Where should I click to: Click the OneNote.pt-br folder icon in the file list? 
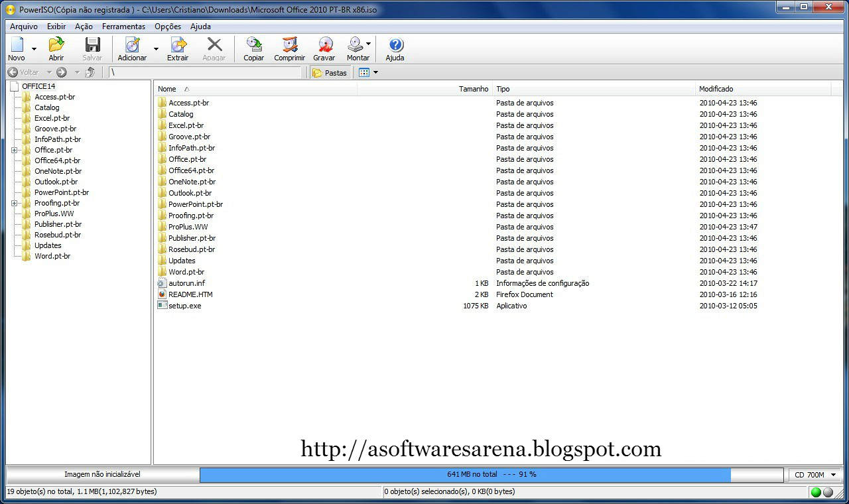tap(163, 182)
